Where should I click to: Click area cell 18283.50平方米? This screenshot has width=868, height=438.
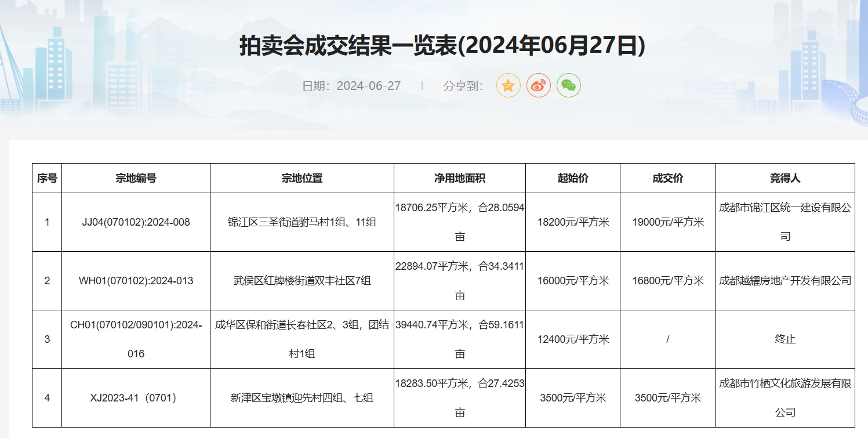coord(460,398)
